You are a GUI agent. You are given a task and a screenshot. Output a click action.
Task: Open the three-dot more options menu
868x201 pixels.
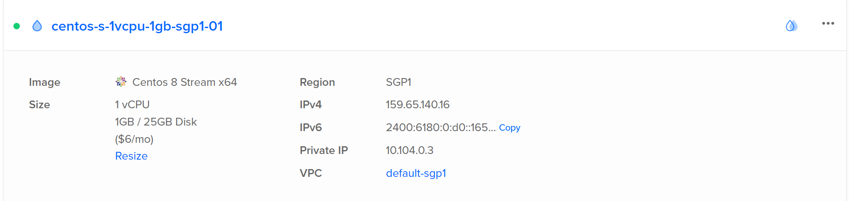click(x=828, y=24)
